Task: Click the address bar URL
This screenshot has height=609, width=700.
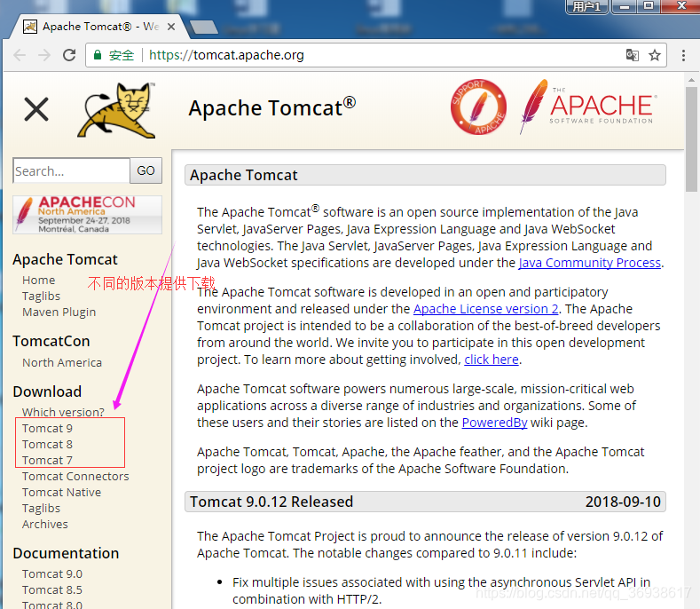Action: coord(226,55)
